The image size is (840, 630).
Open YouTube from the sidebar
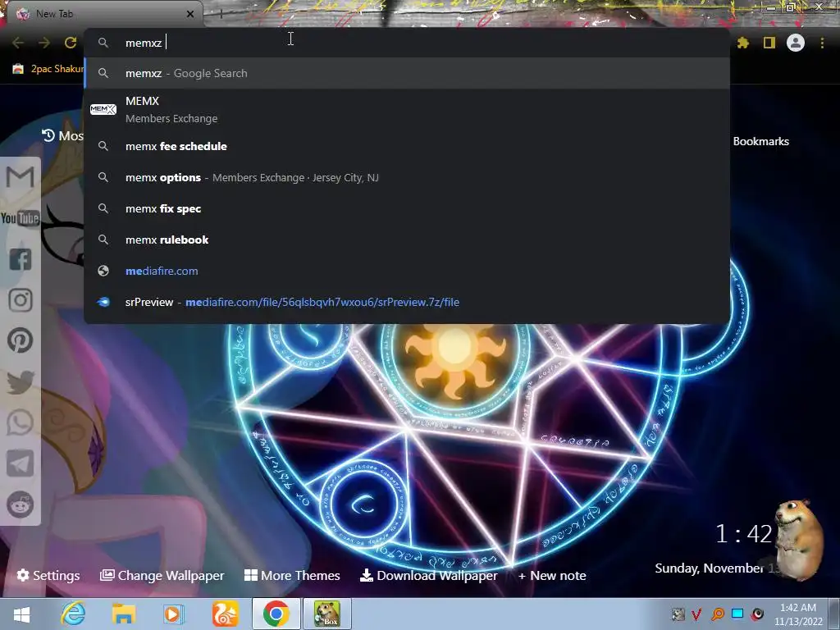coord(21,218)
